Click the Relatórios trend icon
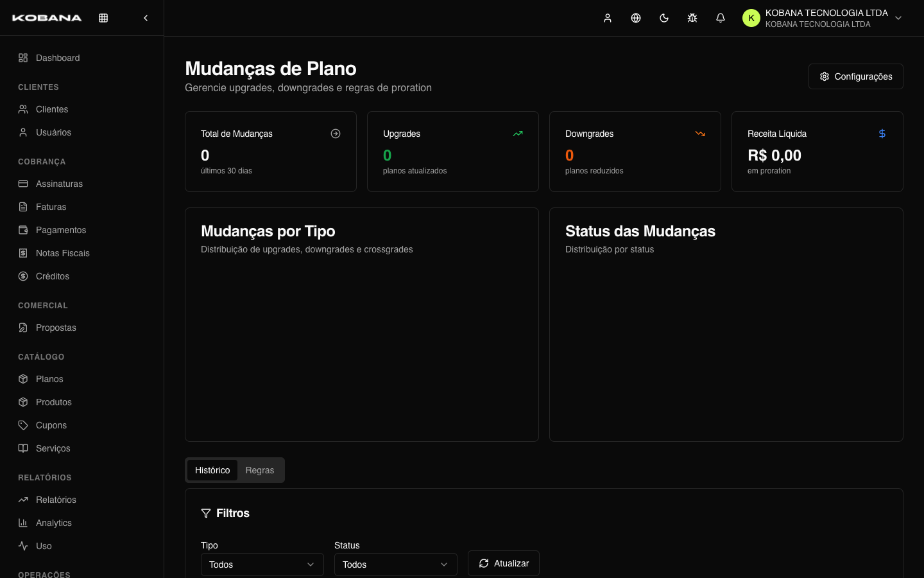This screenshot has width=924, height=578. tap(23, 500)
